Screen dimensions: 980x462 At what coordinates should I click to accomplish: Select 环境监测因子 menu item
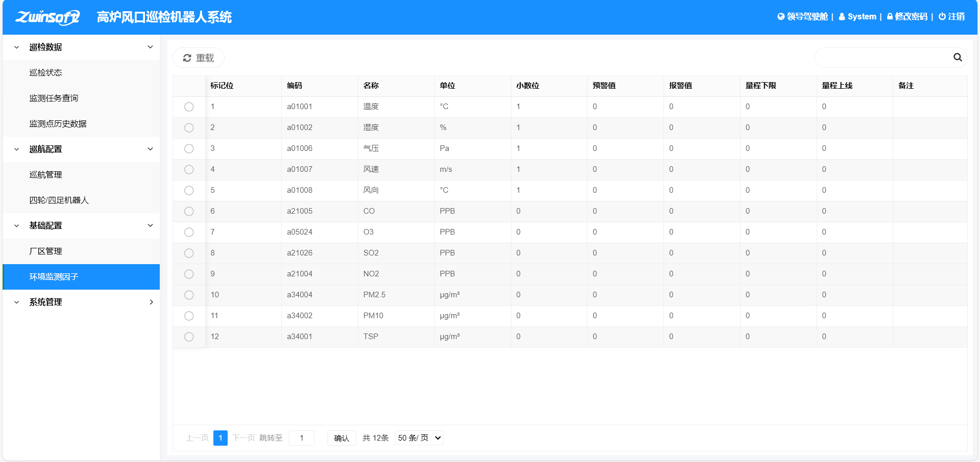click(x=81, y=277)
